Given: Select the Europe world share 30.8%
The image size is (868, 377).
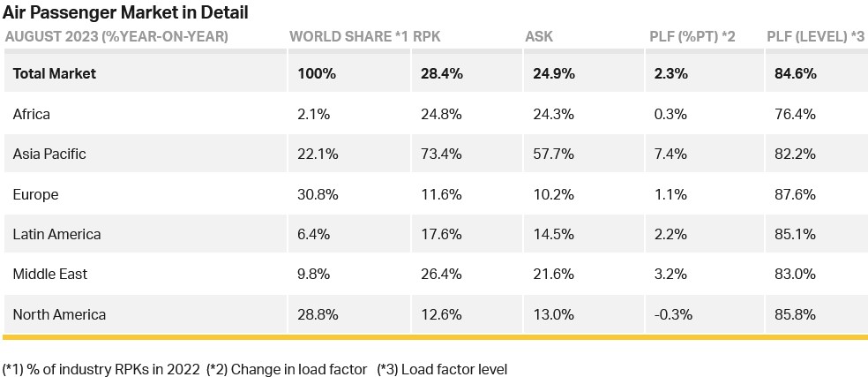Looking at the screenshot, I should (318, 194).
